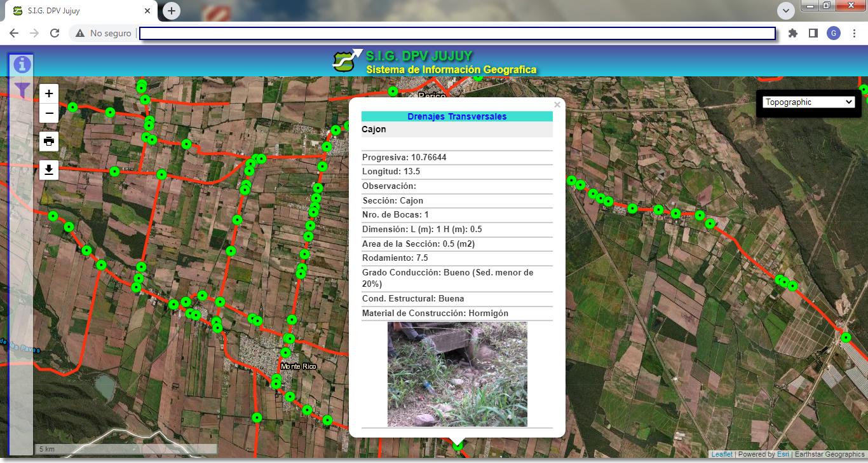Open a new browser tab
The width and height of the screenshot is (868, 463).
point(172,11)
